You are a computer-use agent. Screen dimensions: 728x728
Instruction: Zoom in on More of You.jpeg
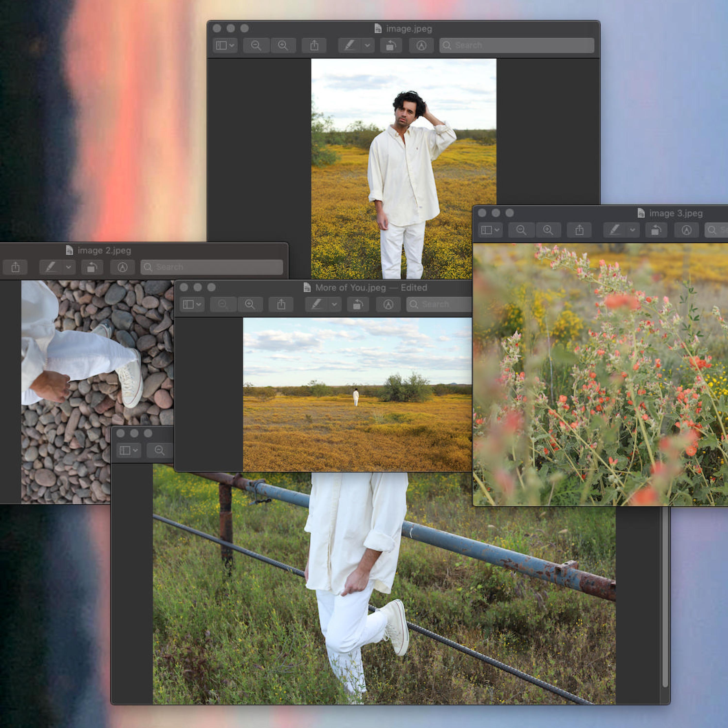click(x=250, y=305)
